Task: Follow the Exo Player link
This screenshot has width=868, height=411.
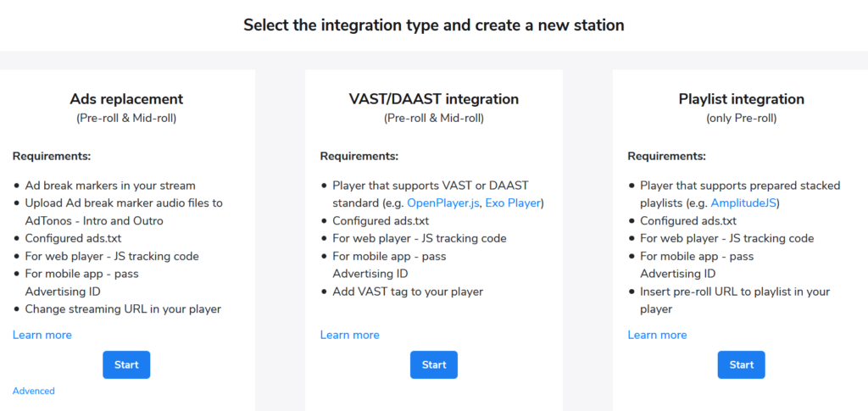Action: point(513,203)
